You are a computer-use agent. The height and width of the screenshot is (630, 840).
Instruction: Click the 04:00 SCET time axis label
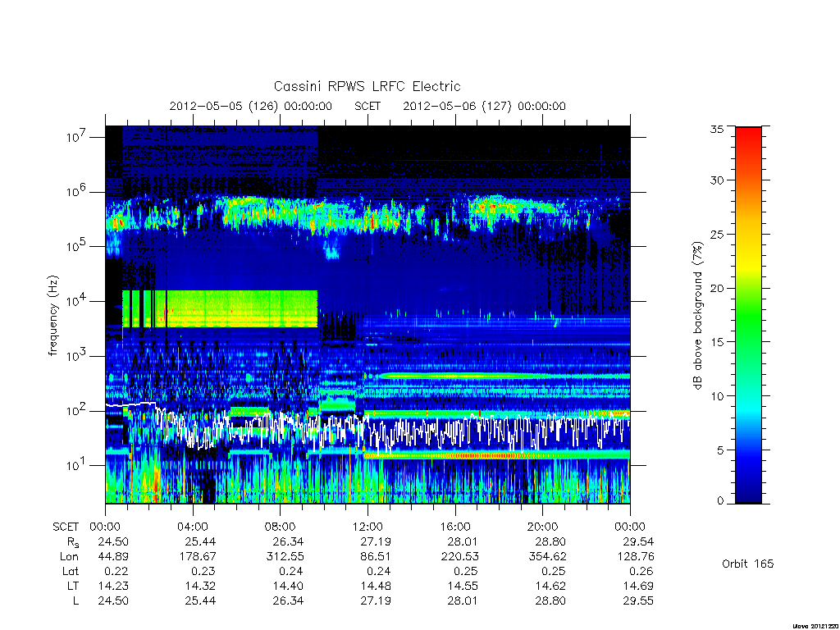tap(192, 527)
